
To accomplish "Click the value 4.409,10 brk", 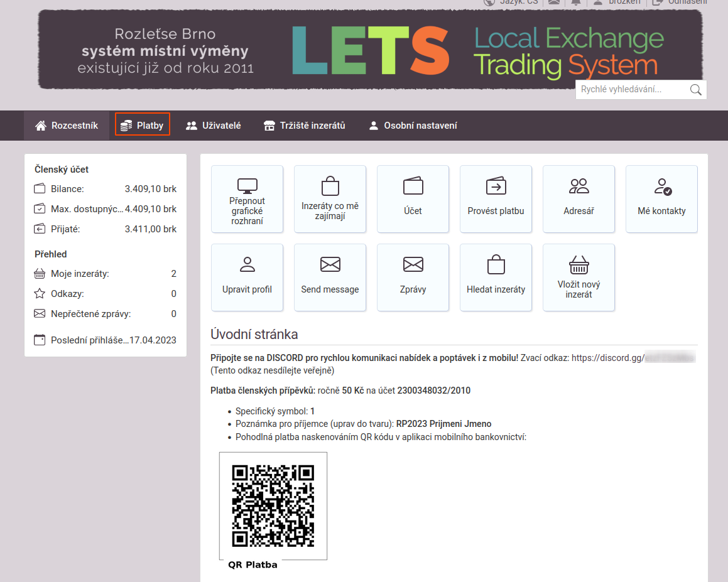I will pos(150,209).
